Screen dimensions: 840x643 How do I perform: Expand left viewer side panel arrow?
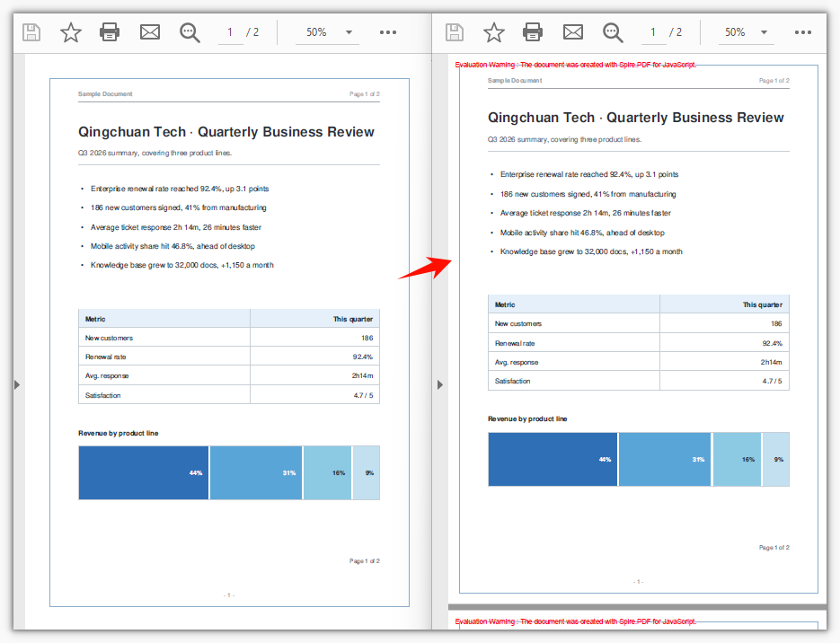(17, 384)
